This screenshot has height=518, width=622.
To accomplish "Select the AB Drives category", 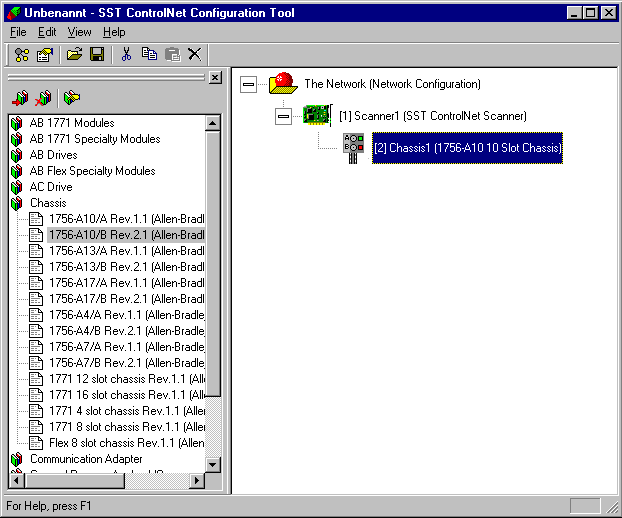I will coord(54,155).
